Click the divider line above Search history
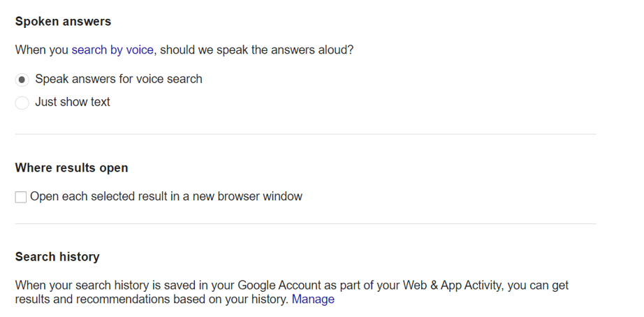 305,223
